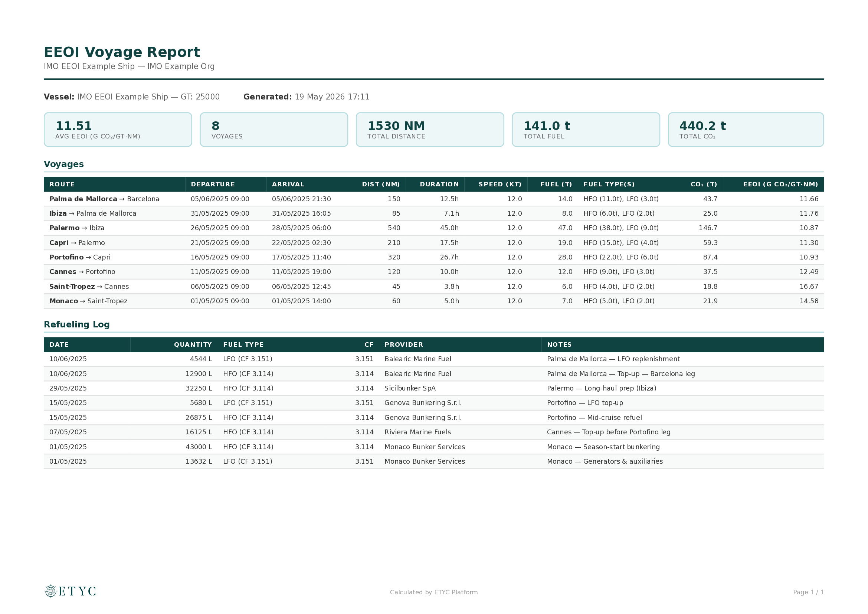The width and height of the screenshot is (868, 614).
Task: Click note Monaco — Season-start bunkering
Action: click(x=603, y=447)
